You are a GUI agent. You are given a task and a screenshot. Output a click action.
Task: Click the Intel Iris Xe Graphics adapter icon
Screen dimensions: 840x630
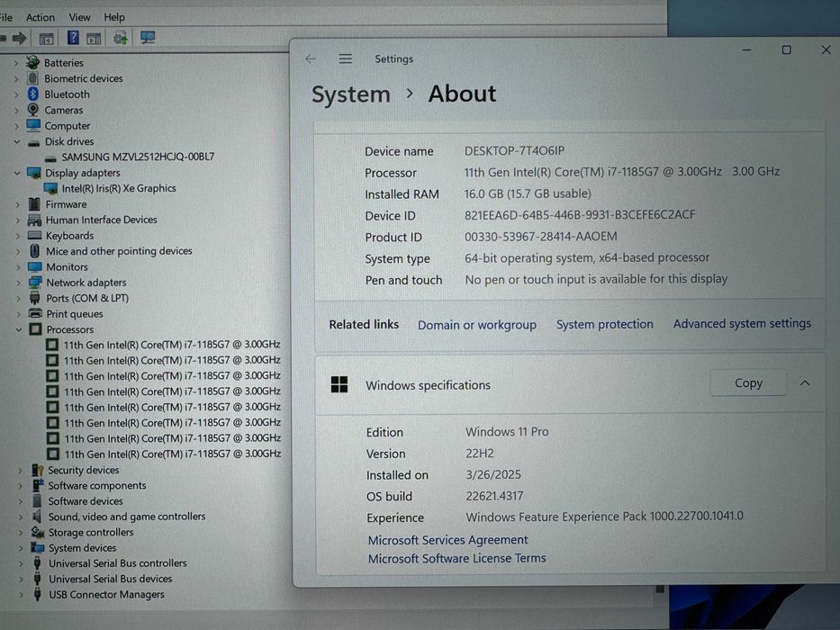51,188
